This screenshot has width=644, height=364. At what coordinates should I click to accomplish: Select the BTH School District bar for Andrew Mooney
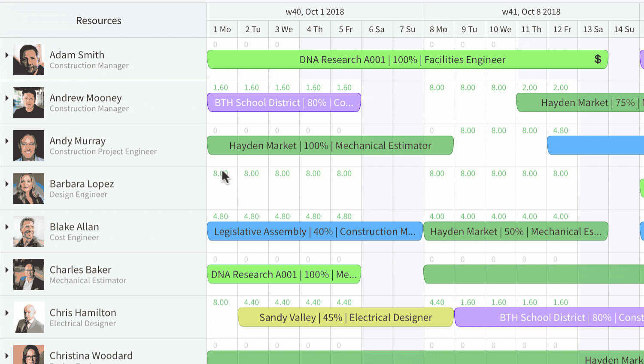tap(284, 103)
